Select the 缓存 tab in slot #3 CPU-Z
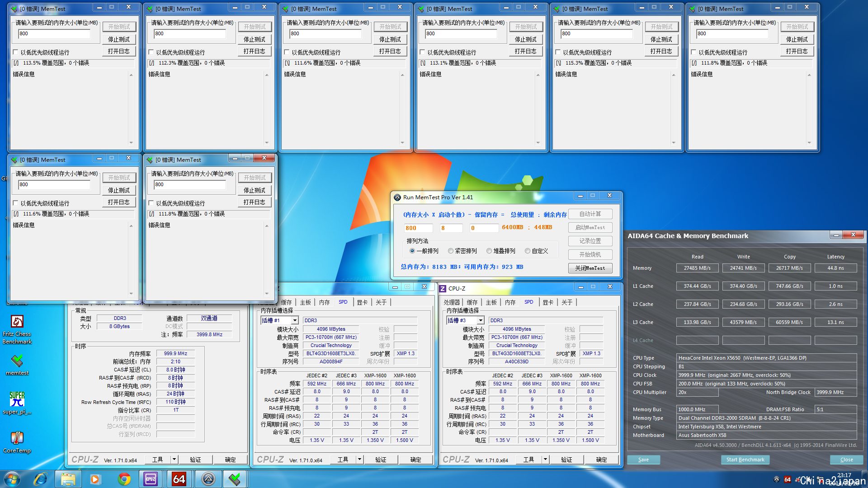This screenshot has height=488, width=868. tap(472, 302)
